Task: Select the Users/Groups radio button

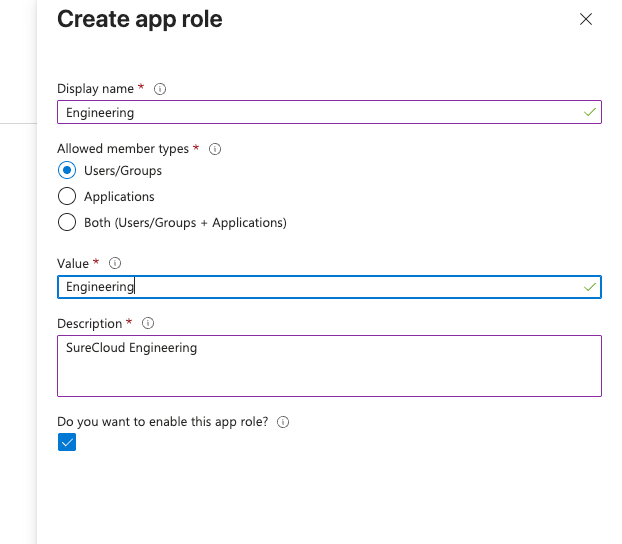Action: [x=67, y=171]
